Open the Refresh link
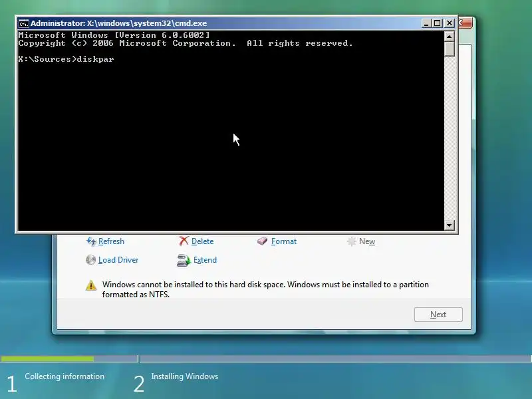The width and height of the screenshot is (532, 399). click(x=111, y=241)
